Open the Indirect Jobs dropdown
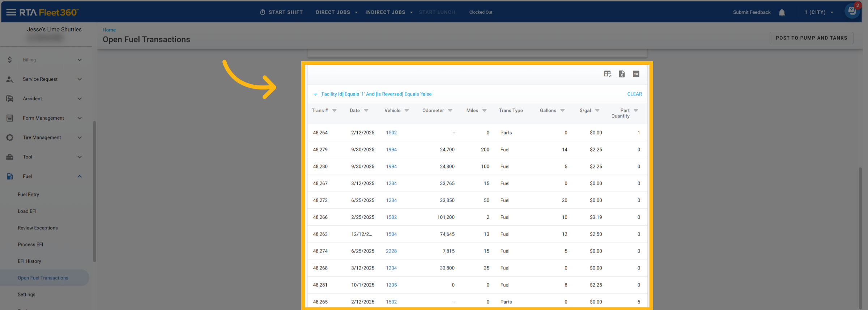 click(389, 12)
